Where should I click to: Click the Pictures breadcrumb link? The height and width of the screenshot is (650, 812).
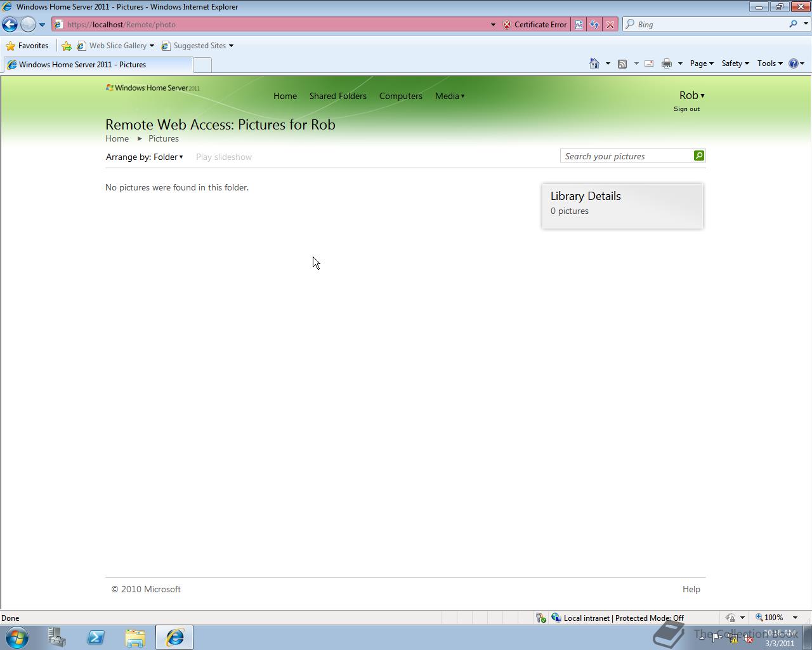pos(164,138)
